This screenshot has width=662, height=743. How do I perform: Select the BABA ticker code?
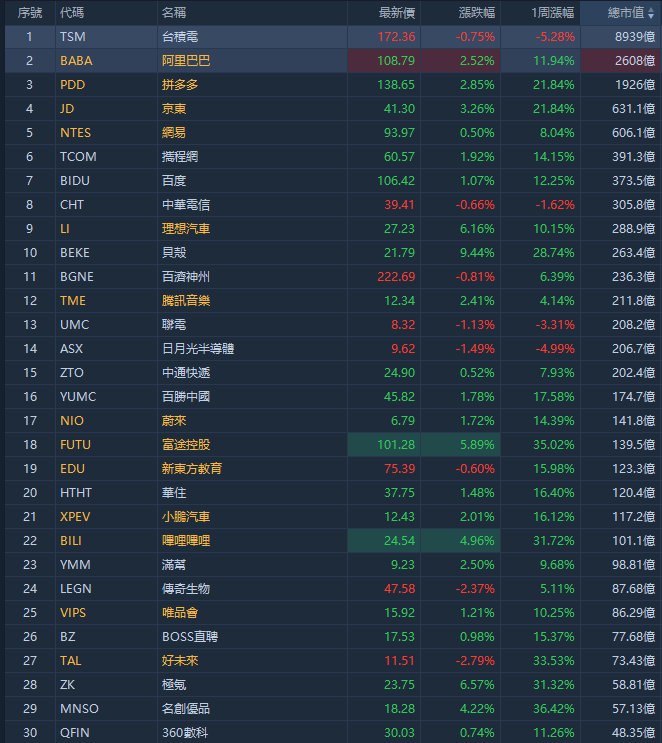click(76, 61)
